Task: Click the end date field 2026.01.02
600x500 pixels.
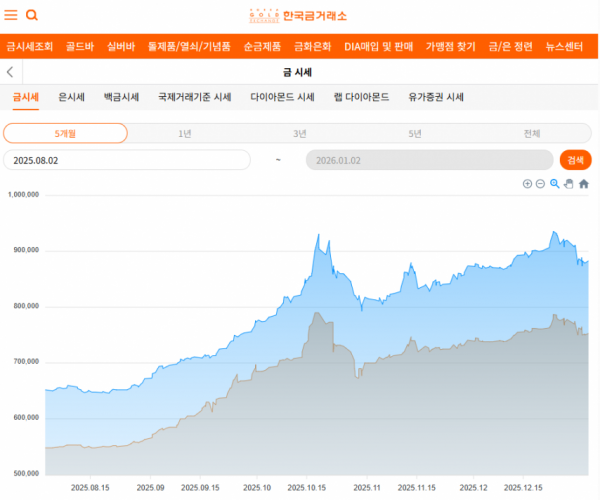Action: click(429, 160)
